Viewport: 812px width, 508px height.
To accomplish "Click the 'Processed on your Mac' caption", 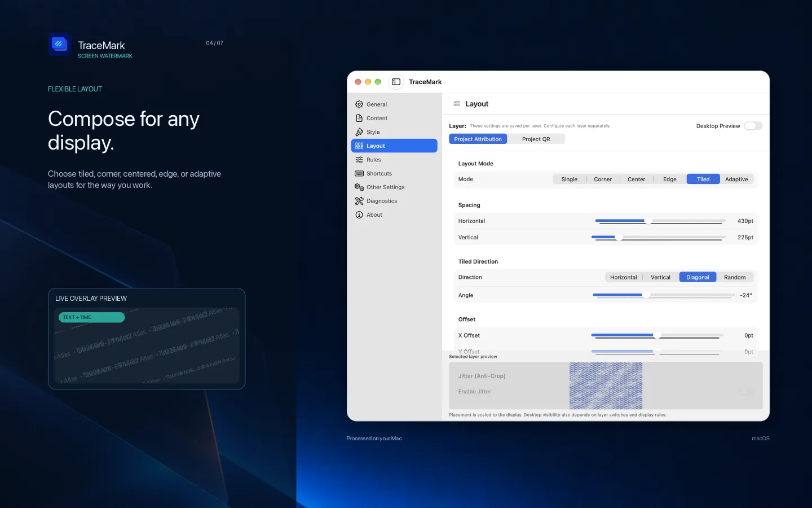I will (374, 439).
